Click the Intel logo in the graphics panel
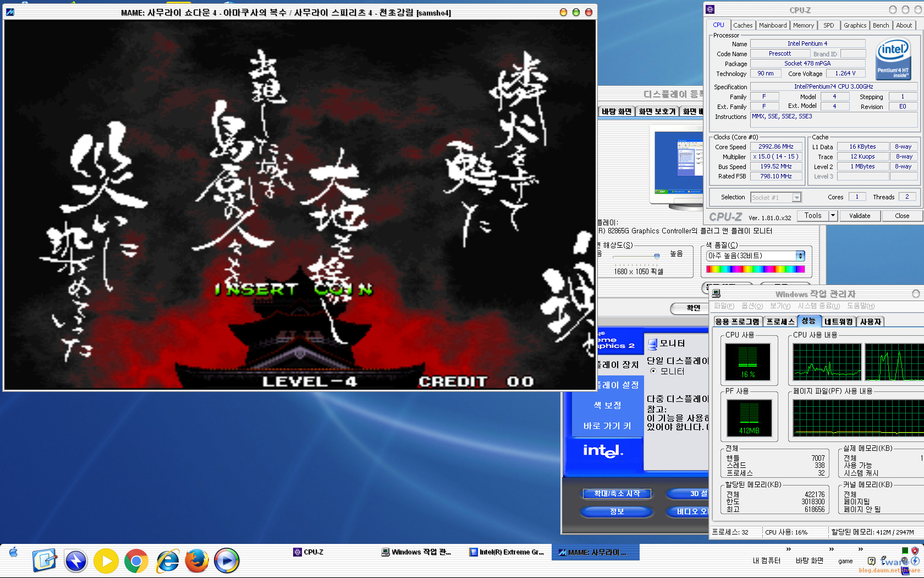Screen dimensions: 924x578 603,451
